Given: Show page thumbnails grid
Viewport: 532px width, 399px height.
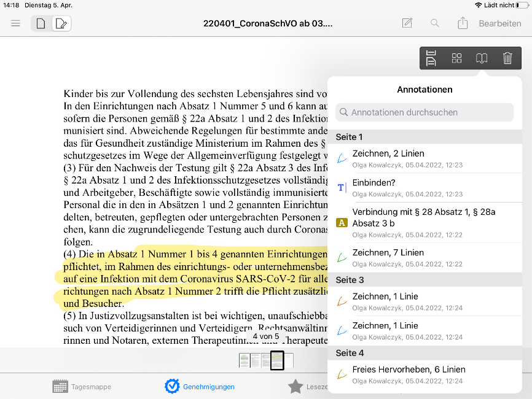Looking at the screenshot, I should click(456, 58).
